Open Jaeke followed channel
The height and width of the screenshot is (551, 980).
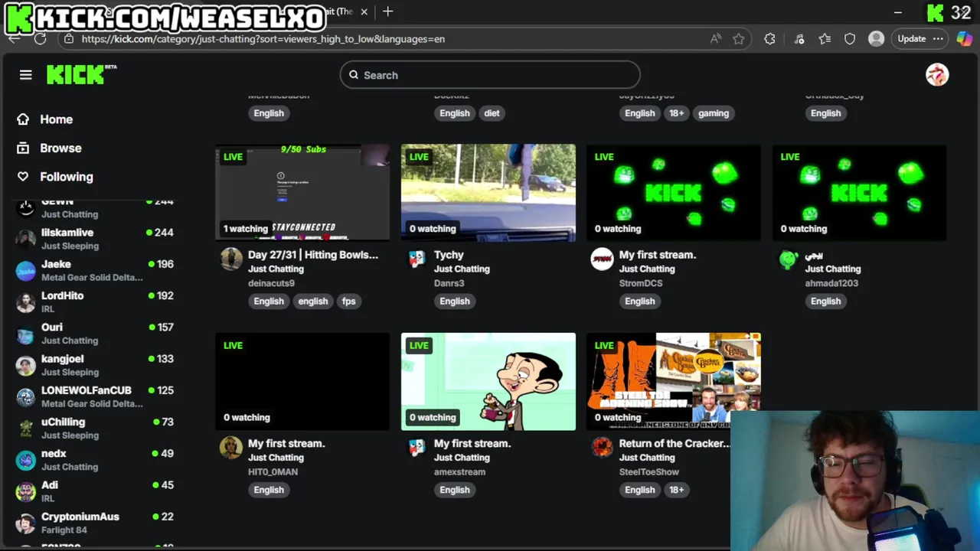point(96,270)
